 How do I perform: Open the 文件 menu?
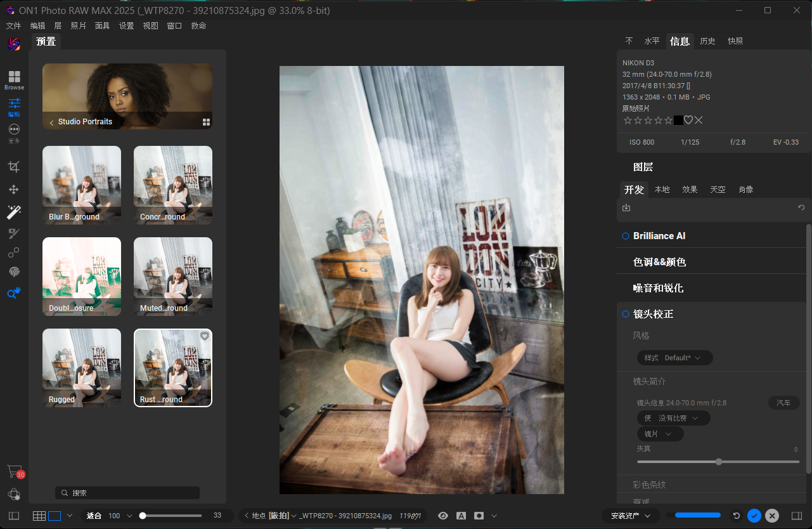coord(14,26)
